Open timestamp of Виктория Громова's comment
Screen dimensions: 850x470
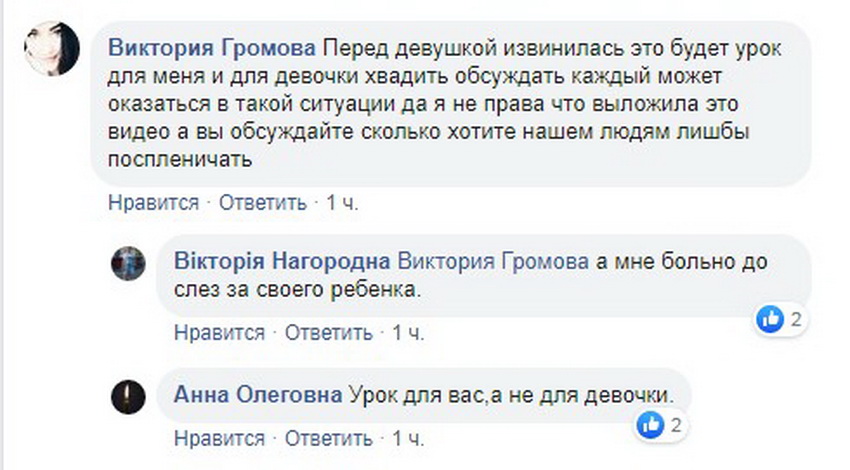tap(342, 202)
